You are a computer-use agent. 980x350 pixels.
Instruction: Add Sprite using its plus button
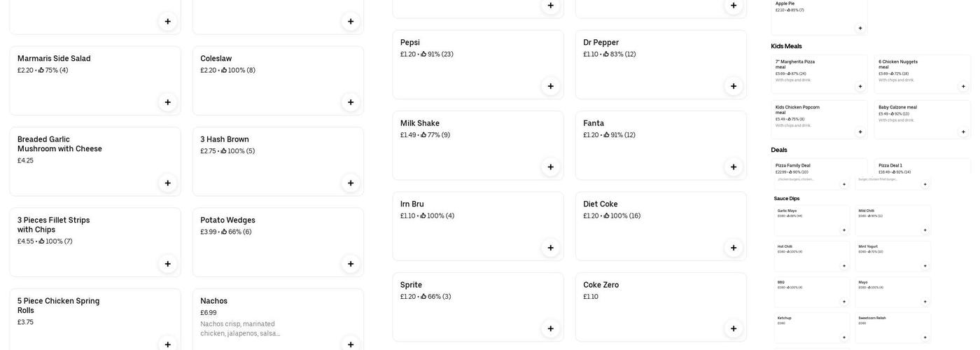[x=550, y=328]
